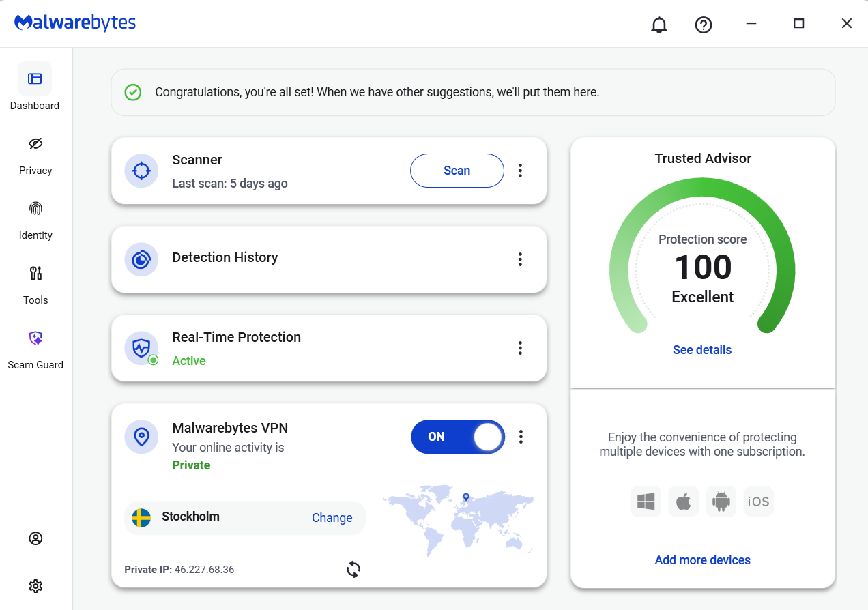The height and width of the screenshot is (610, 868).
Task: Click the Last scan: 5 days ago text
Action: pos(230,184)
